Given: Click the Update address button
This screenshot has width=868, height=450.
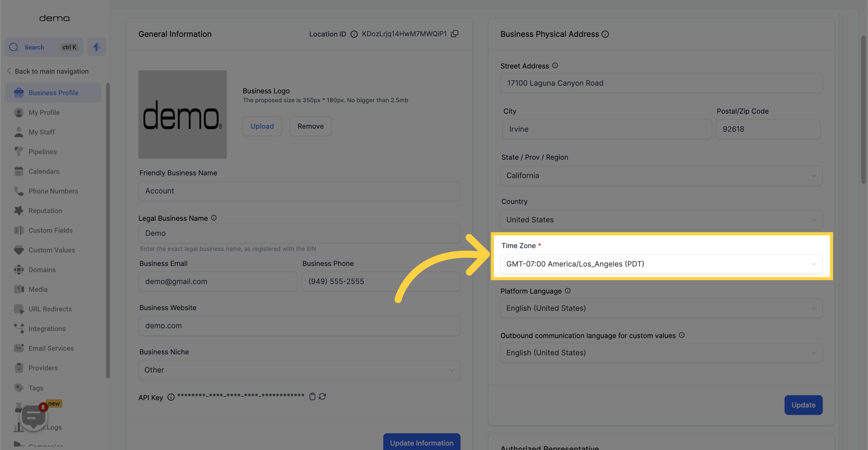Looking at the screenshot, I should (803, 405).
